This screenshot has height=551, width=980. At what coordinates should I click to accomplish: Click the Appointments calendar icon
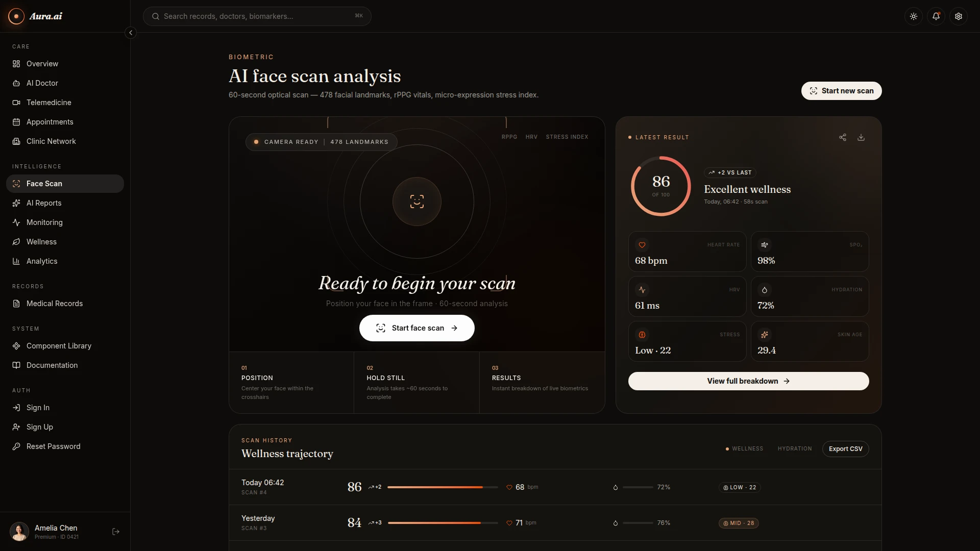pyautogui.click(x=16, y=122)
